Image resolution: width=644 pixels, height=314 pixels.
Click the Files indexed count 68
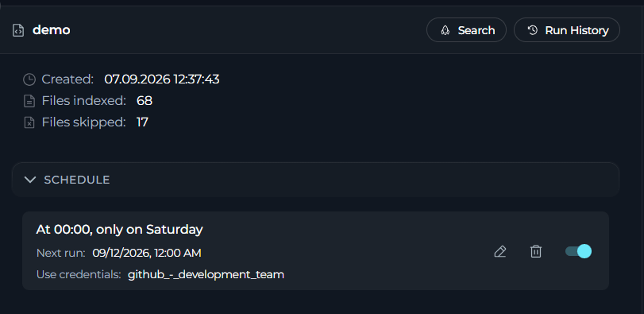pyautogui.click(x=145, y=101)
